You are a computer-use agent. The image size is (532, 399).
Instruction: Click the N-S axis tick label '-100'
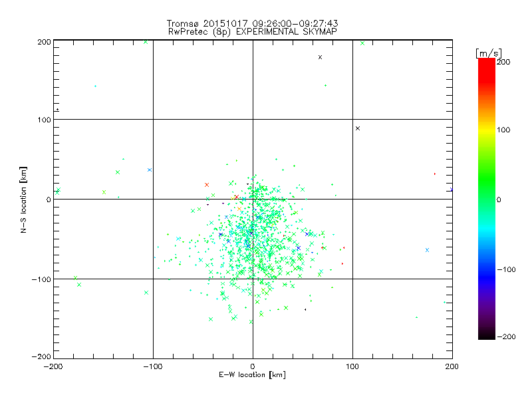pyautogui.click(x=41, y=279)
